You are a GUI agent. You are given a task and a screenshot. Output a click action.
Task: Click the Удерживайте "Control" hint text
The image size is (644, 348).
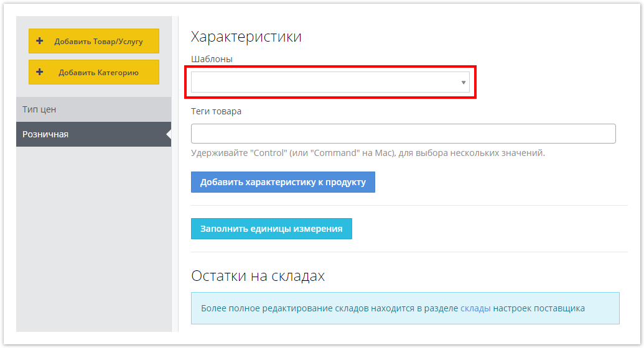[x=368, y=153]
